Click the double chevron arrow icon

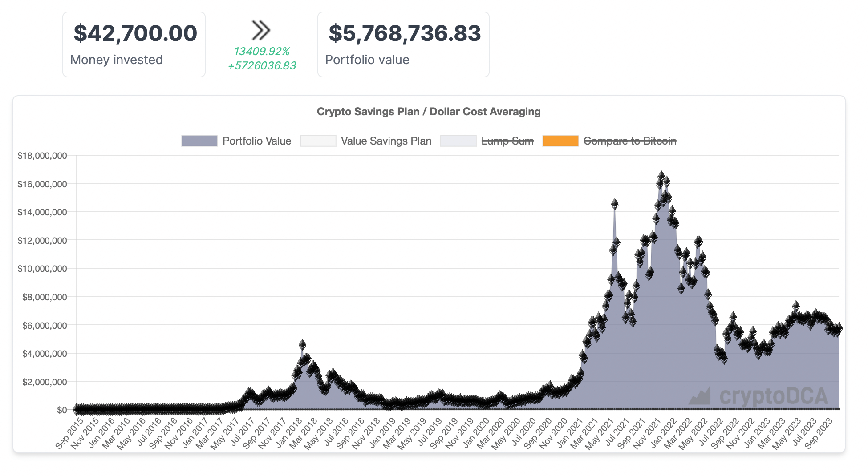click(x=261, y=30)
